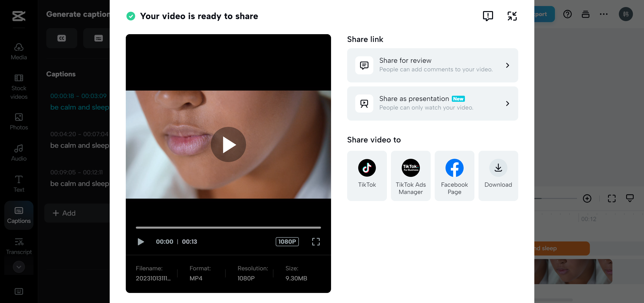Share the video to Facebook Page

pos(454,175)
